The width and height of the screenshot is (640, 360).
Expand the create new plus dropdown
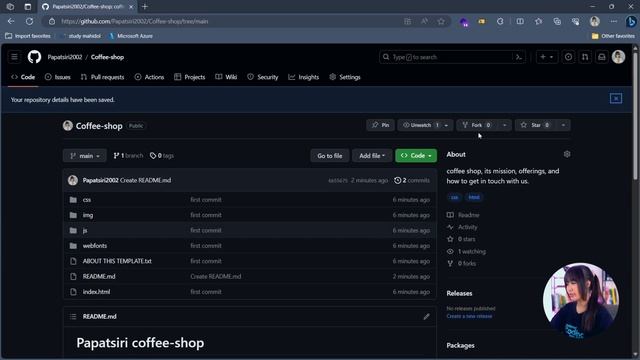(547, 57)
